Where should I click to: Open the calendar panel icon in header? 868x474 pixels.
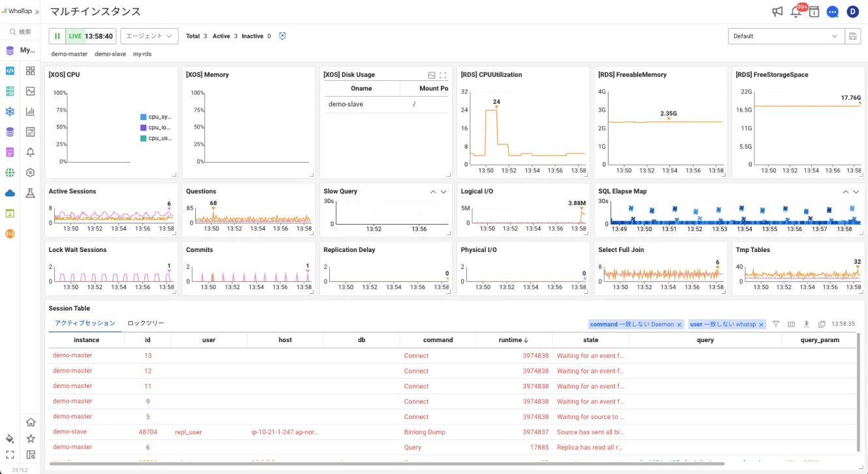[814, 12]
